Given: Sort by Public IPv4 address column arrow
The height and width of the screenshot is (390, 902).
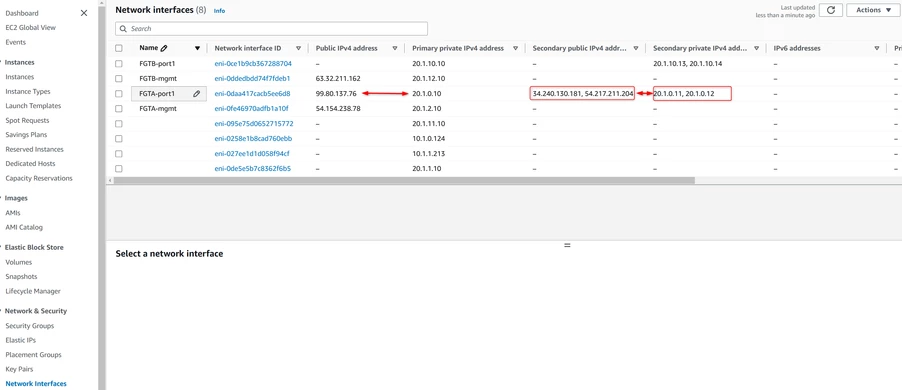Looking at the screenshot, I should pos(395,48).
